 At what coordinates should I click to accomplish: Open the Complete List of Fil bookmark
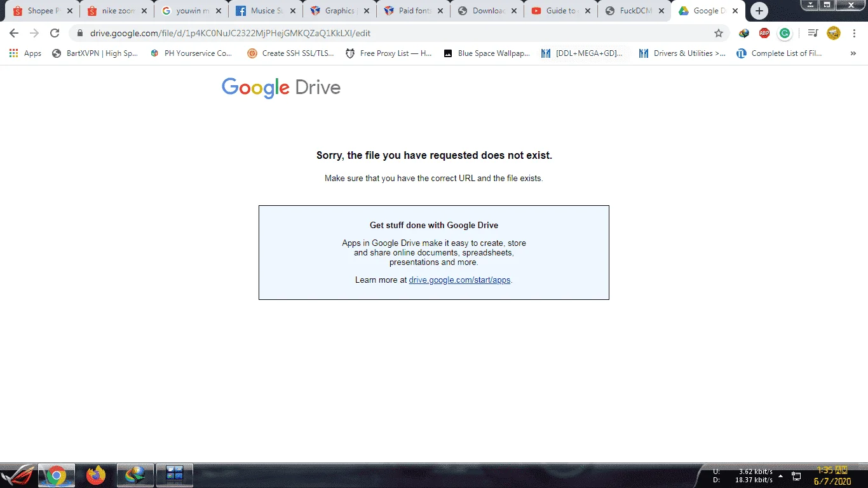tap(780, 53)
